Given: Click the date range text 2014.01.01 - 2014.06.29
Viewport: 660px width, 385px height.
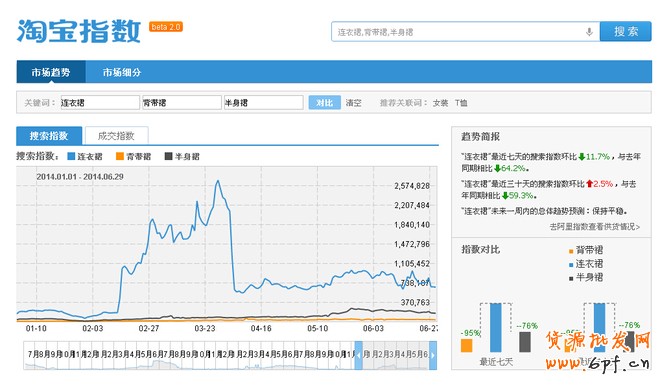Looking at the screenshot, I should 80,177.
